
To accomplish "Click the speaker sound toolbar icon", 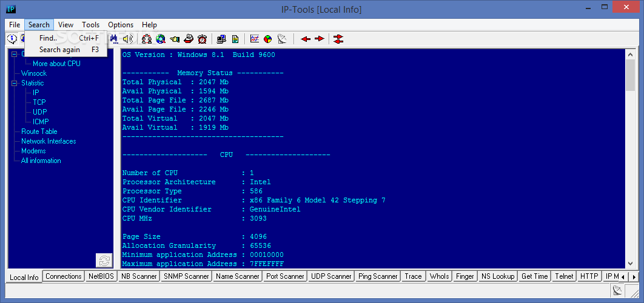I will pyautogui.click(x=128, y=39).
